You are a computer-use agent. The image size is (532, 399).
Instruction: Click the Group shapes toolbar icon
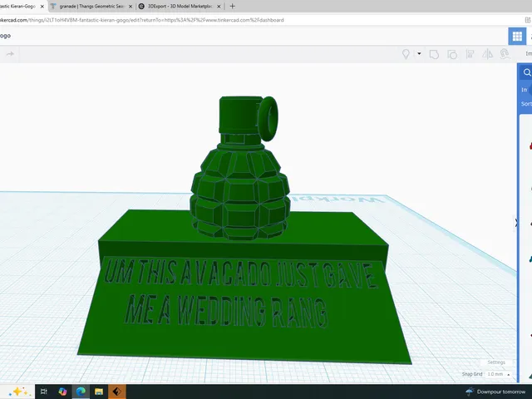coord(434,54)
